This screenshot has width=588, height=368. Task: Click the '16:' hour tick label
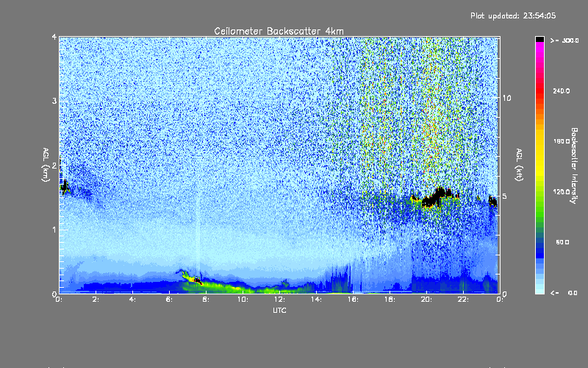[353, 300]
